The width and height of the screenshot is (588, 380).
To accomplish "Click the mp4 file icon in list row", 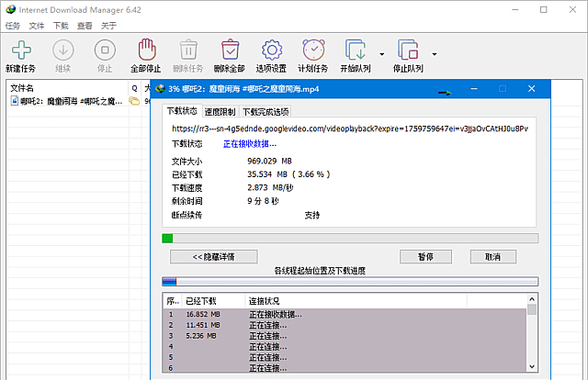I will (15, 101).
